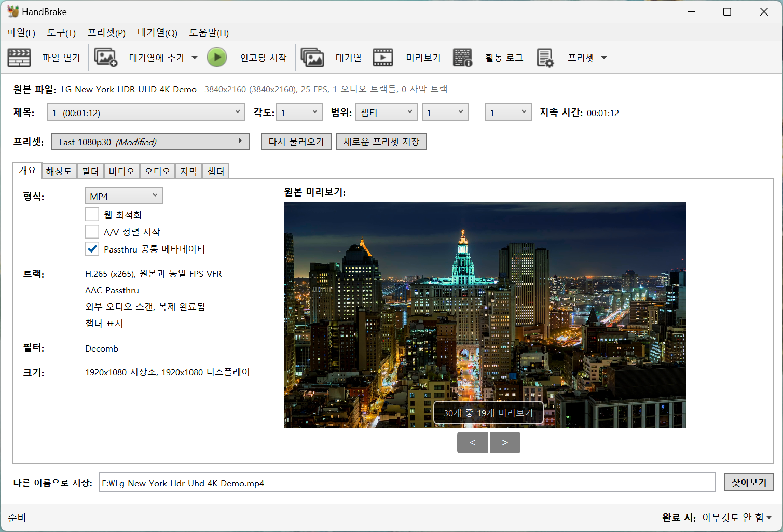Click the 외부 오디오 스캔 text

coord(145,306)
